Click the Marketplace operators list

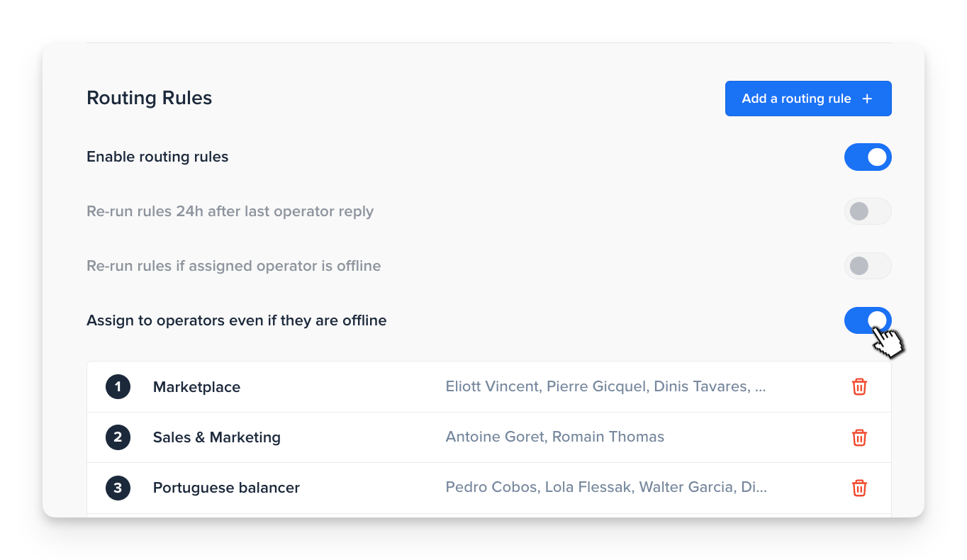coord(605,386)
